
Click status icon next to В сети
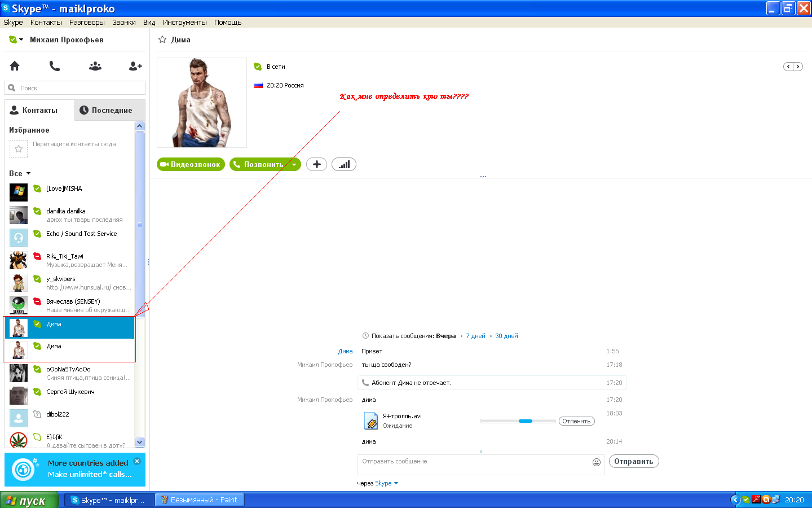click(x=258, y=67)
